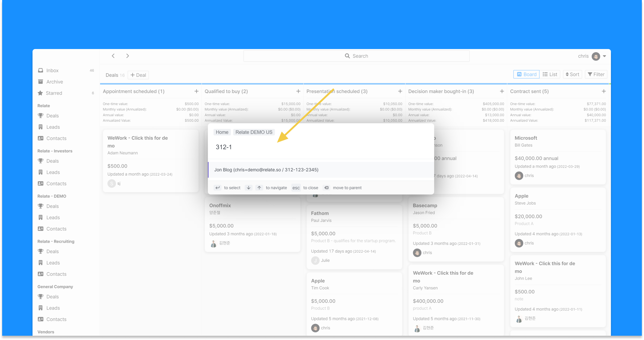
Task: Click chris avatar on the Microsoft card
Action: pos(519,176)
